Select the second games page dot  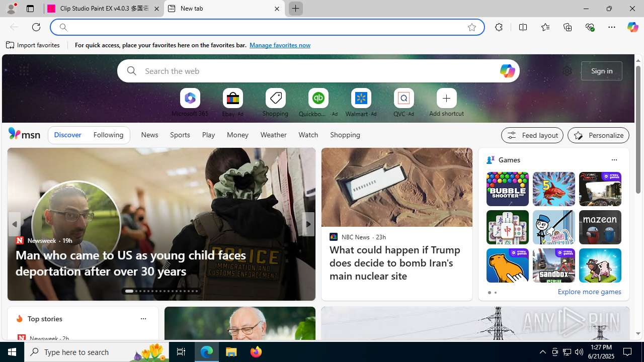click(495, 293)
